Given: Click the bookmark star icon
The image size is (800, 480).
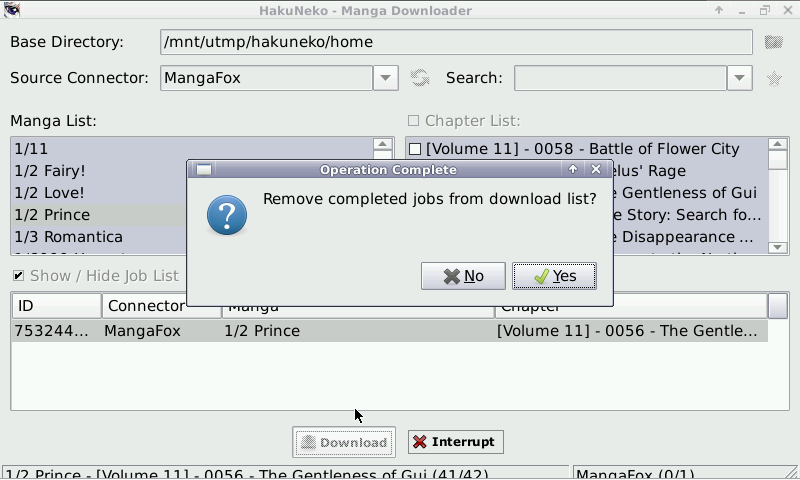Looking at the screenshot, I should (x=774, y=79).
